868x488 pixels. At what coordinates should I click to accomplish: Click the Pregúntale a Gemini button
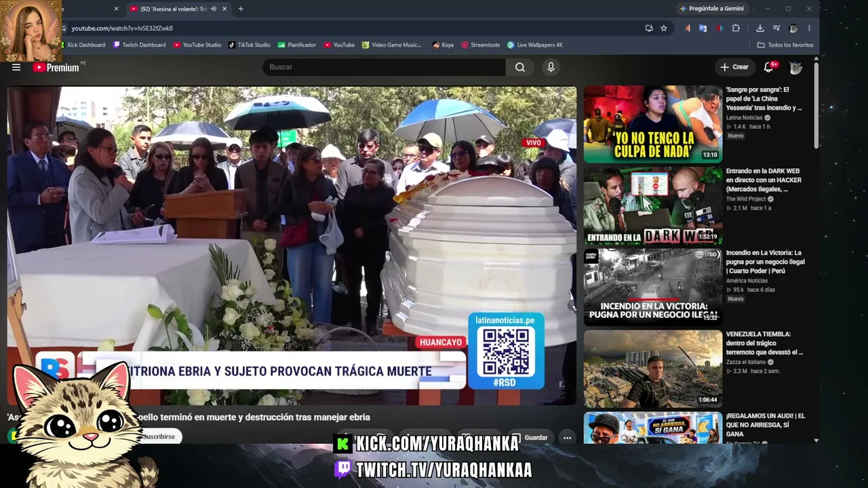click(x=712, y=9)
